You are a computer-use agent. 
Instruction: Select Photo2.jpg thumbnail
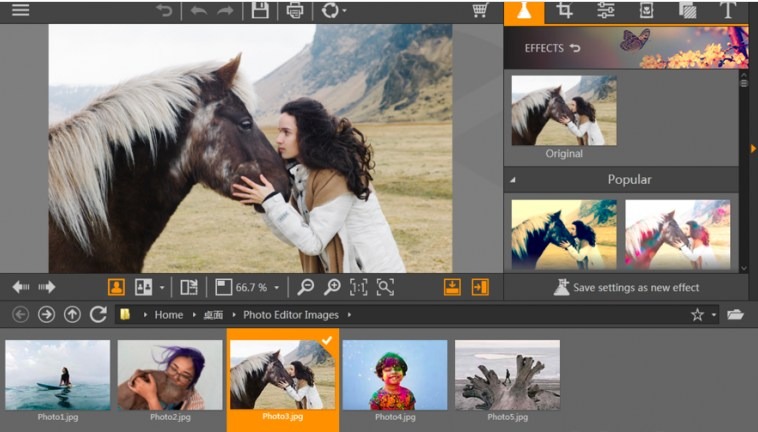click(170, 375)
